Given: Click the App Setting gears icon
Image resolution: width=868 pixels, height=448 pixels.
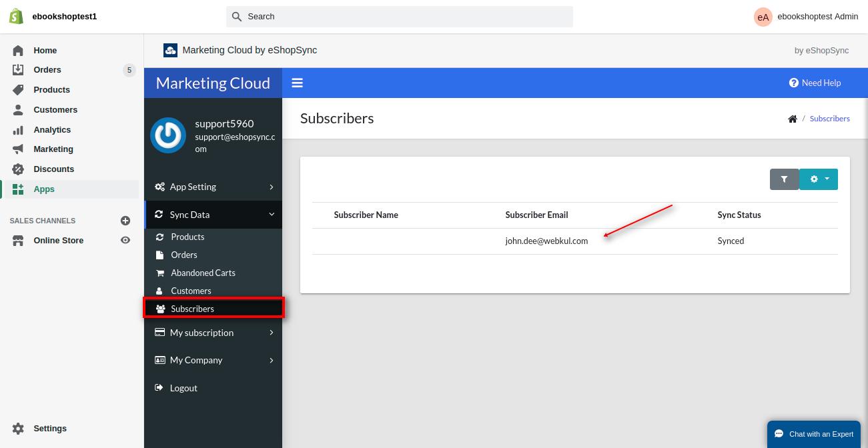Looking at the screenshot, I should pyautogui.click(x=159, y=187).
